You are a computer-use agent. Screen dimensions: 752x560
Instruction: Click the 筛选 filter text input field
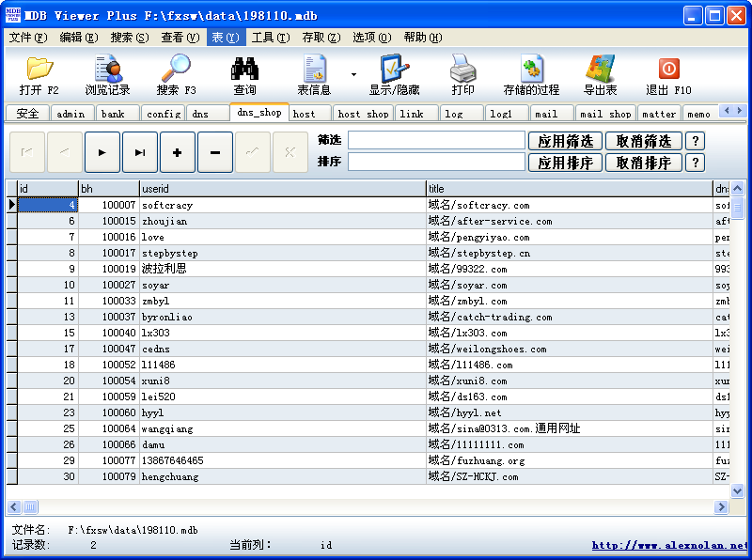coord(436,141)
